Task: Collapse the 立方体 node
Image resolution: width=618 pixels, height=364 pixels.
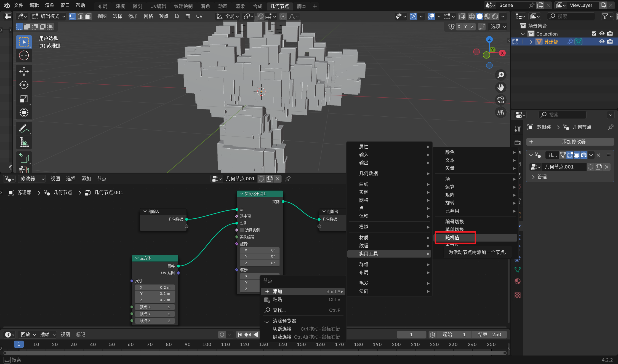Action: tap(137, 258)
